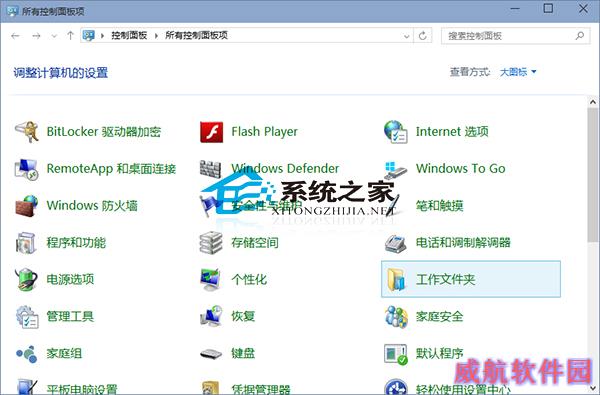Click the 管理工具 gear icon
Screen dimensions: 600x395
pyautogui.click(x=27, y=317)
